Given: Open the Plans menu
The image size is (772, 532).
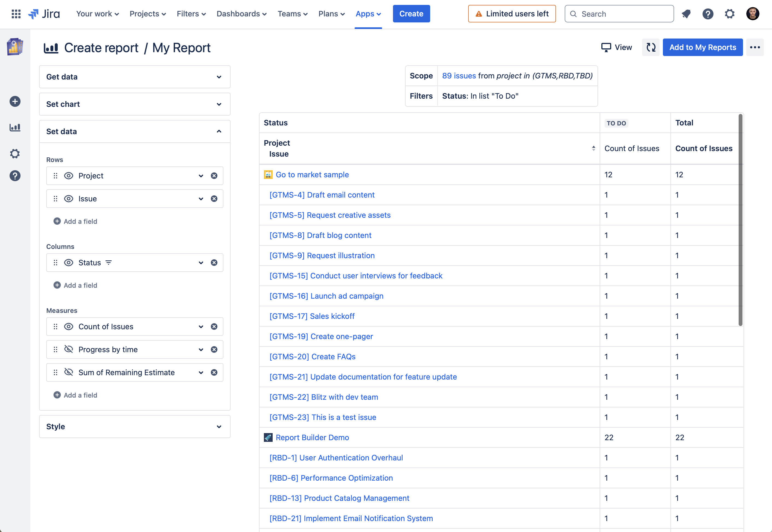Looking at the screenshot, I should click(332, 14).
